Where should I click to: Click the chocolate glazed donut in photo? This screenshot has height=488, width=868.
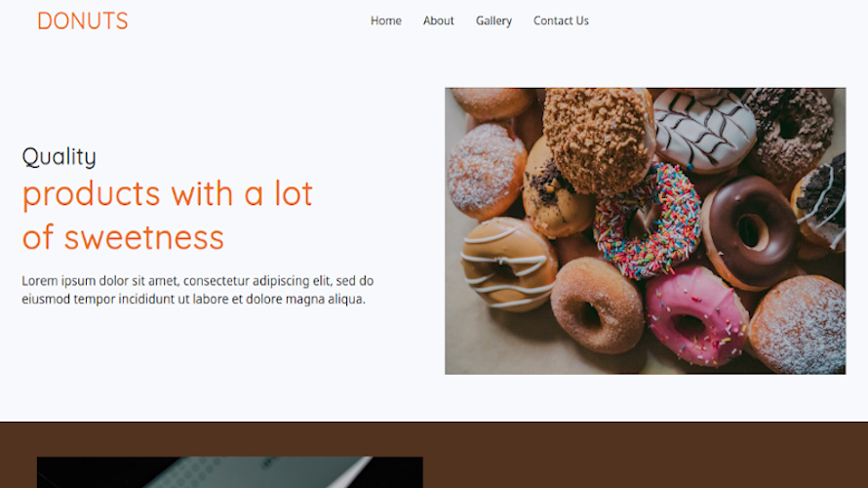click(x=750, y=231)
